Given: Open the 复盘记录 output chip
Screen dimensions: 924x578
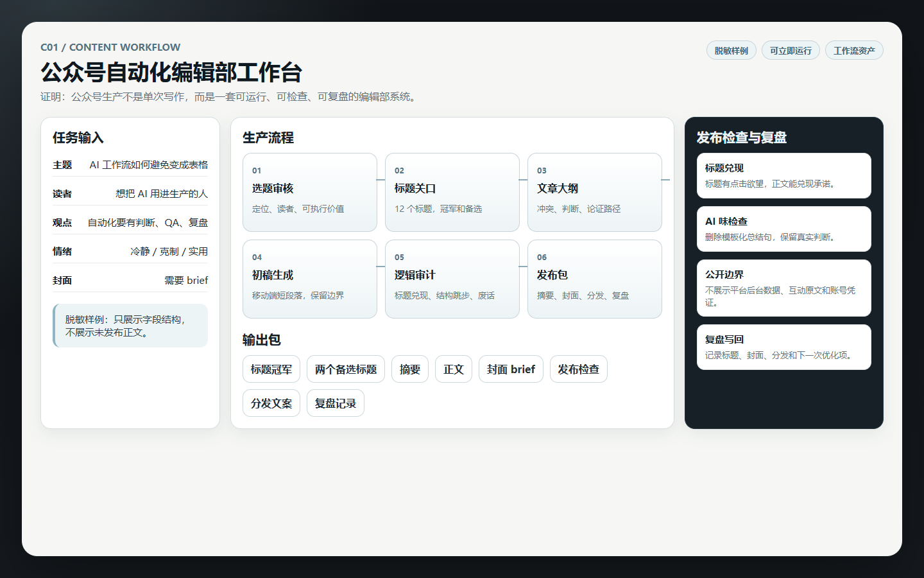Looking at the screenshot, I should coord(336,403).
